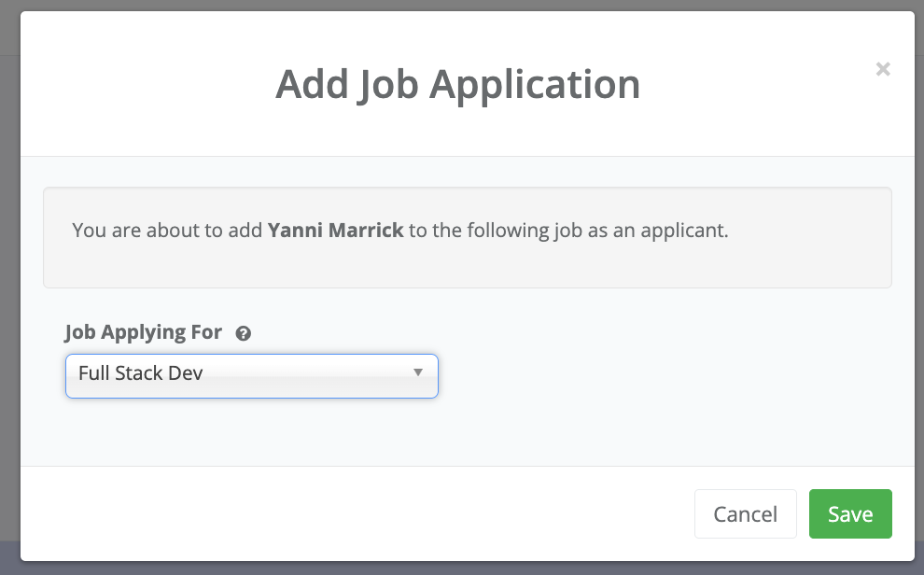Image resolution: width=924 pixels, height=575 pixels.
Task: Click the blank header area left of the title
Action: click(x=140, y=84)
